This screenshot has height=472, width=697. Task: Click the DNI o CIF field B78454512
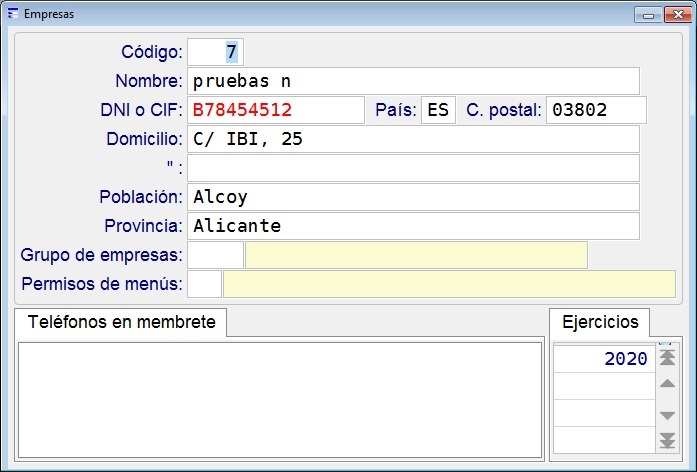click(276, 110)
